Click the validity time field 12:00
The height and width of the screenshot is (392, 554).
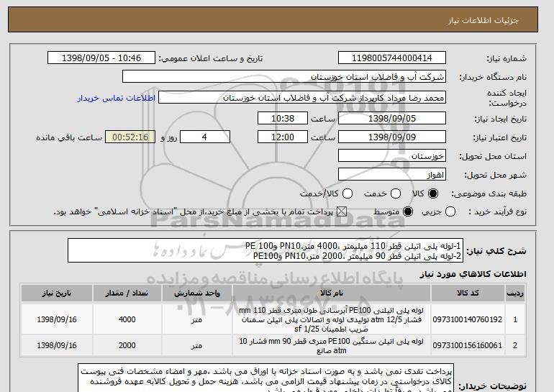tap(283, 137)
